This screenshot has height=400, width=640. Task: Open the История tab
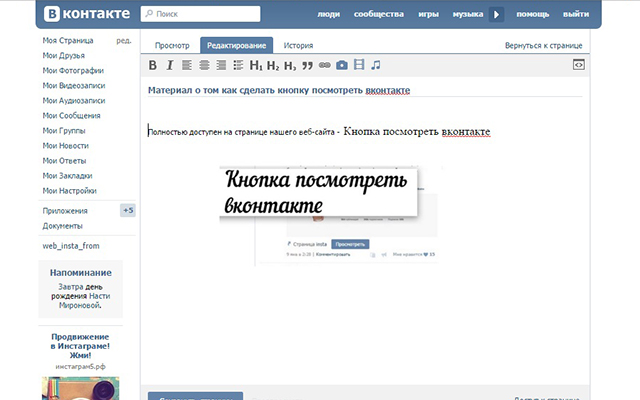pyautogui.click(x=298, y=45)
